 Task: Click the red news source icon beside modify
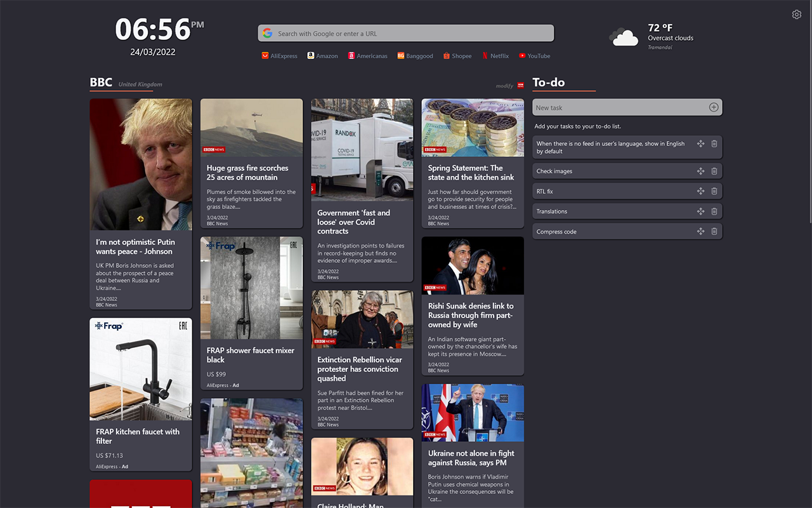521,85
